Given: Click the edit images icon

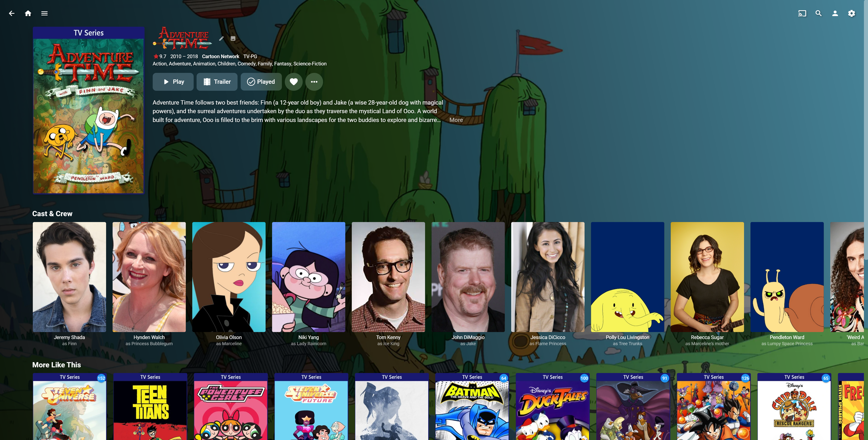Looking at the screenshot, I should click(x=233, y=38).
